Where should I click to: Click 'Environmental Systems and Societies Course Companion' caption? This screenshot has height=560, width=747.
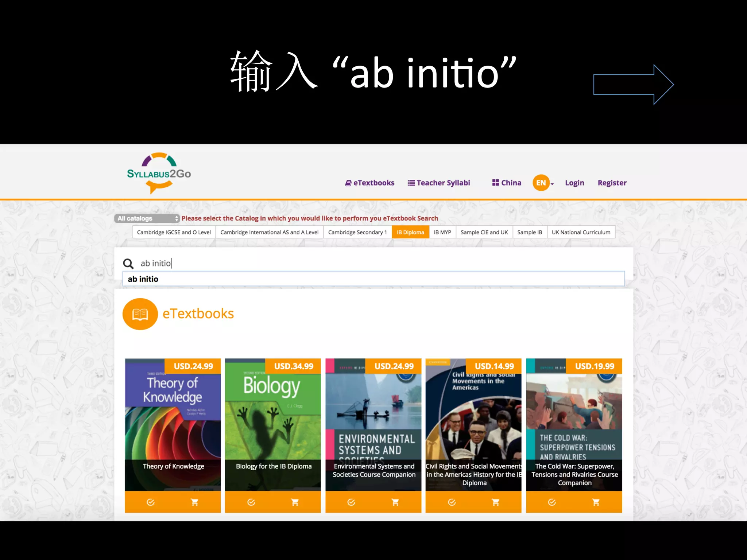click(x=374, y=470)
